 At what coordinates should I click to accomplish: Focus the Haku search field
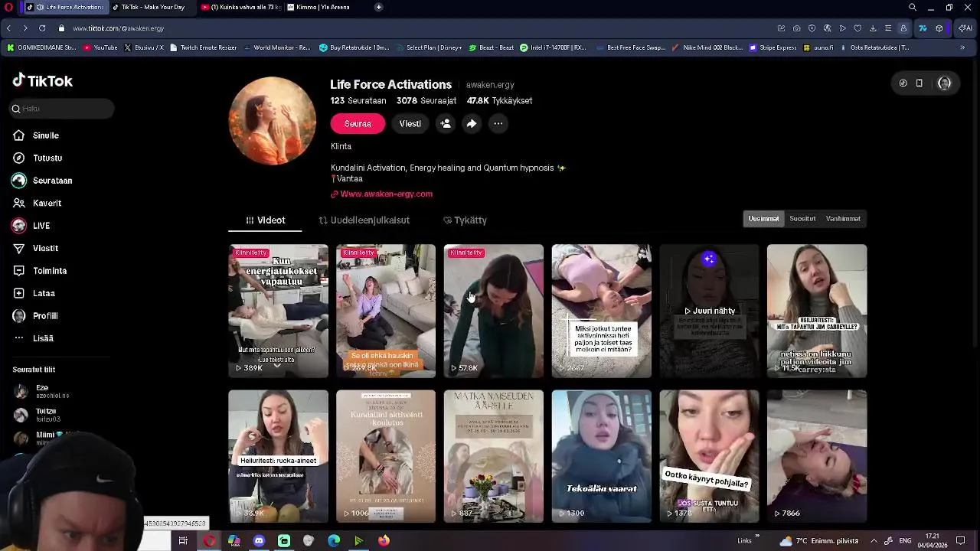click(63, 109)
